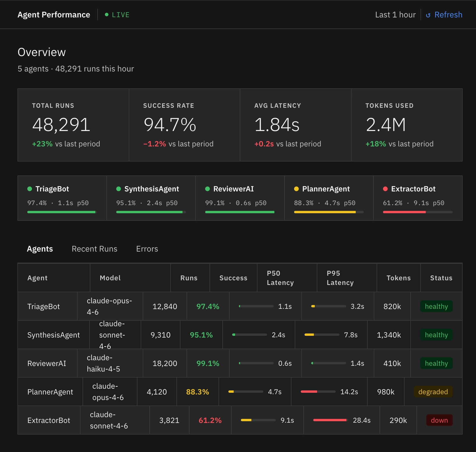The height and width of the screenshot is (452, 476).
Task: Click the ExtractorBot P95 latency bar
Action: pyautogui.click(x=330, y=420)
